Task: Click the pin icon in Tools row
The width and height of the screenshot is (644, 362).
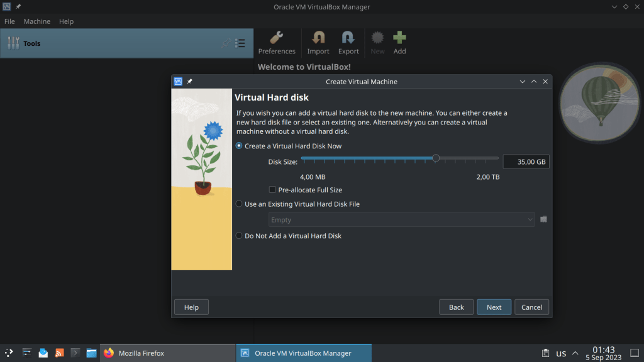Action: coord(226,43)
